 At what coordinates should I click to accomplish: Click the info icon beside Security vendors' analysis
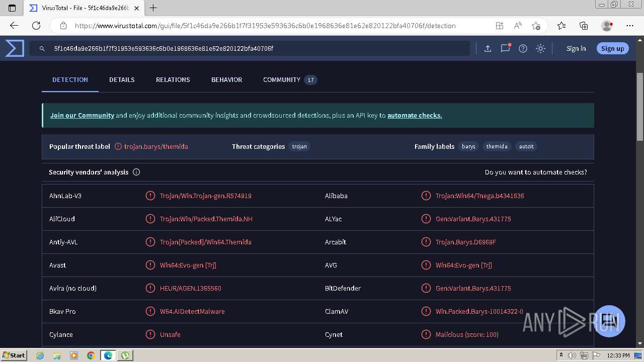pos(136,172)
